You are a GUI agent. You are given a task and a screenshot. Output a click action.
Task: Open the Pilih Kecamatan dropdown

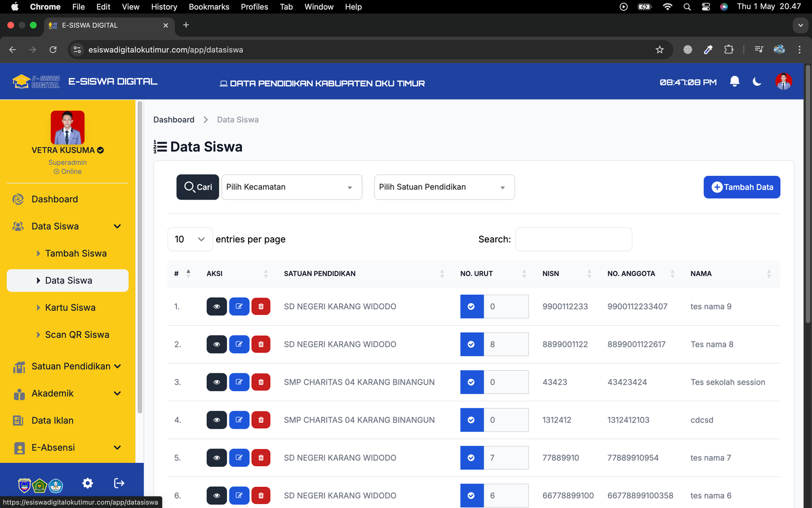coord(291,187)
